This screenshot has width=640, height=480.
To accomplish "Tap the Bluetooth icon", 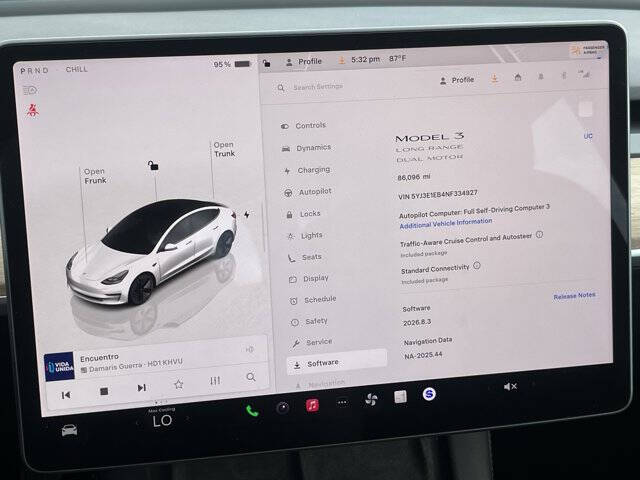I will coord(564,76).
